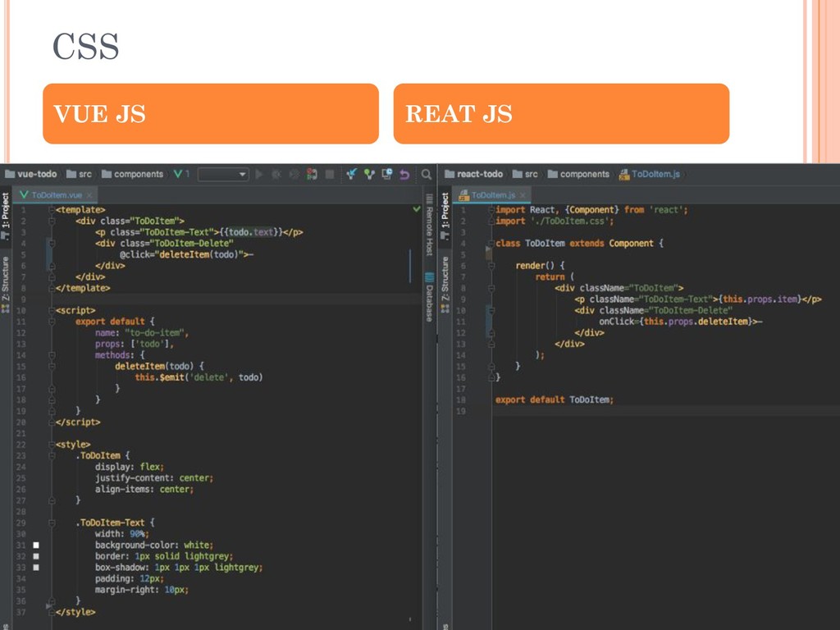Image resolution: width=840 pixels, height=630 pixels.
Task: Click the VUE JS orange heading box
Action: point(211,113)
